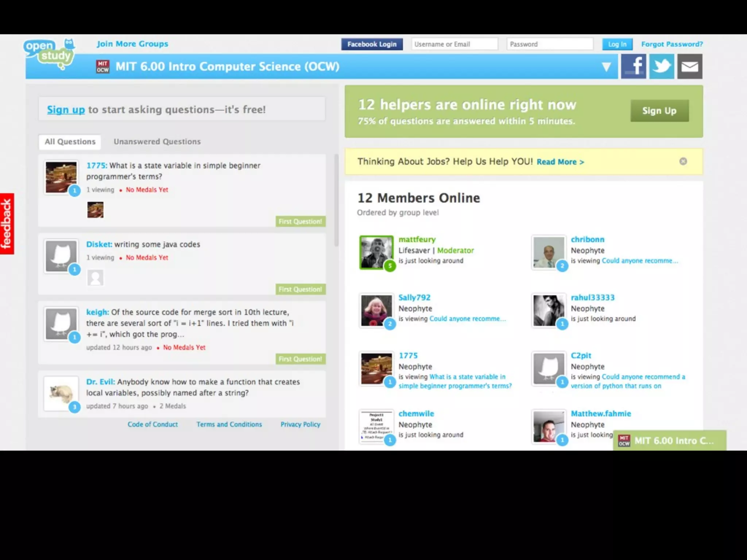
Task: Open the Join More Groups link
Action: (x=132, y=44)
